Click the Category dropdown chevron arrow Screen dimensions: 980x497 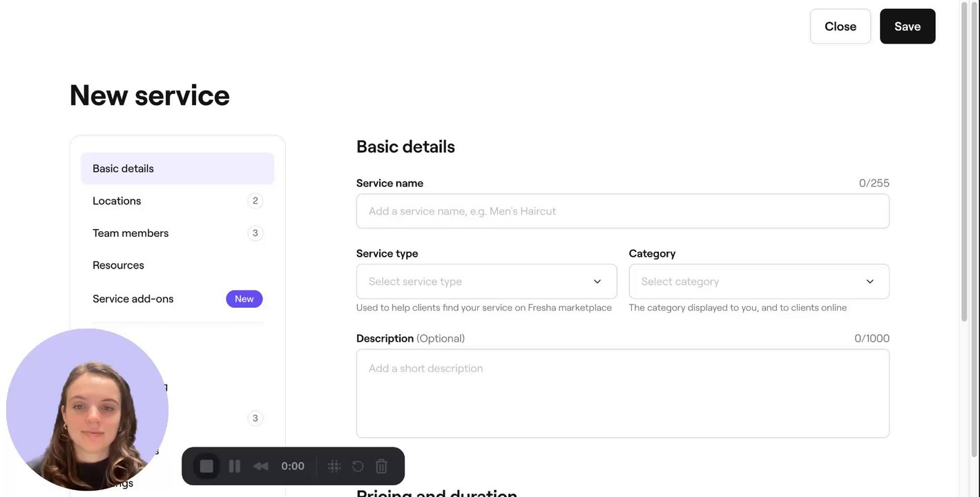click(x=869, y=282)
